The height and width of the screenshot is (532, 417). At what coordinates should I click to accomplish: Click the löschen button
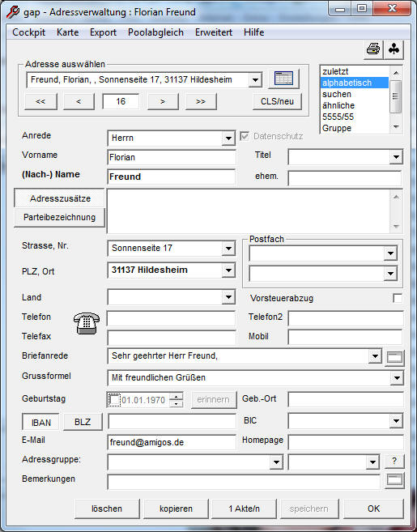point(107,509)
